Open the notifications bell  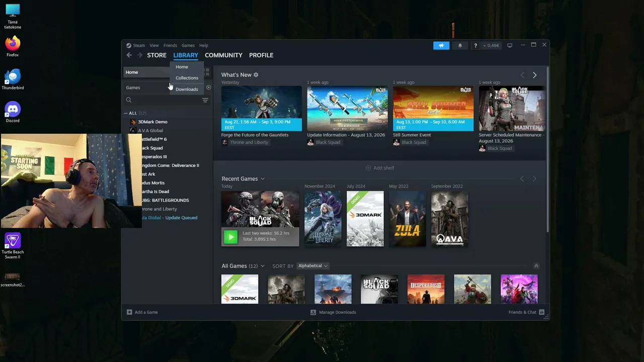point(460,45)
